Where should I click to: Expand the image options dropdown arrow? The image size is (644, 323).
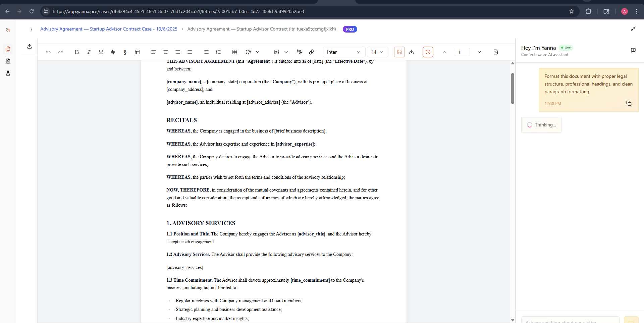(286, 52)
